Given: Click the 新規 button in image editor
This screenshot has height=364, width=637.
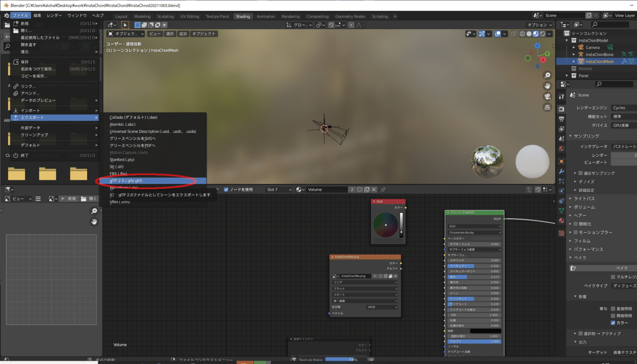Looking at the screenshot, I should 70,198.
